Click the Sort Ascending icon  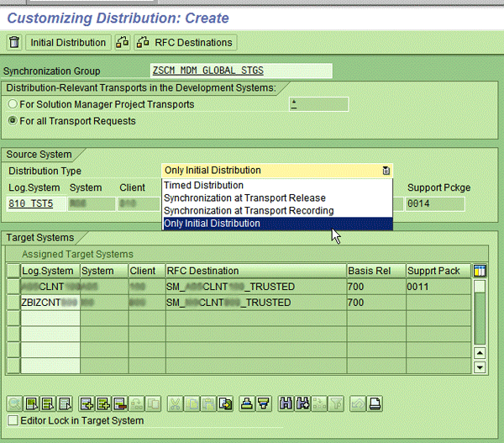click(247, 403)
